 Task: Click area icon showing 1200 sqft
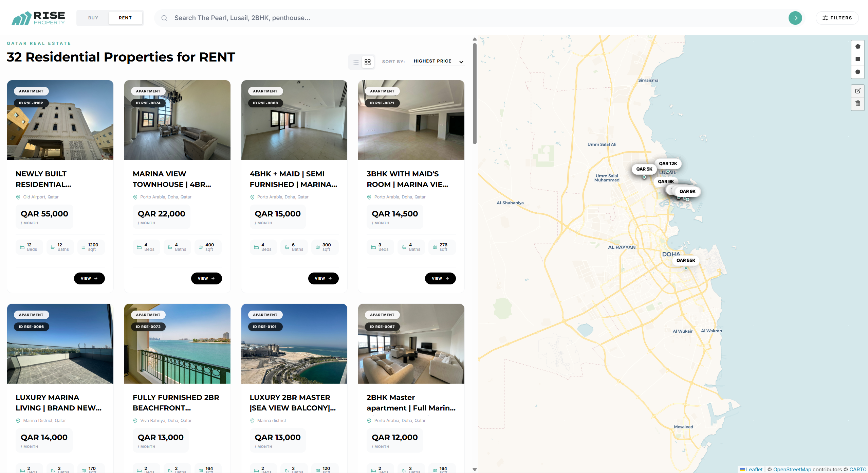pos(84,247)
